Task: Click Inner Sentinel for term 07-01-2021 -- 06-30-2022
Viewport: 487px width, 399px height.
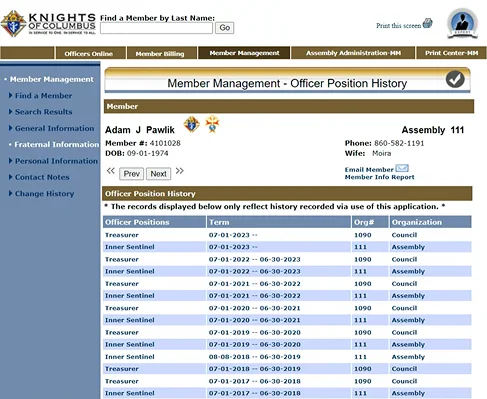Action: tap(130, 296)
